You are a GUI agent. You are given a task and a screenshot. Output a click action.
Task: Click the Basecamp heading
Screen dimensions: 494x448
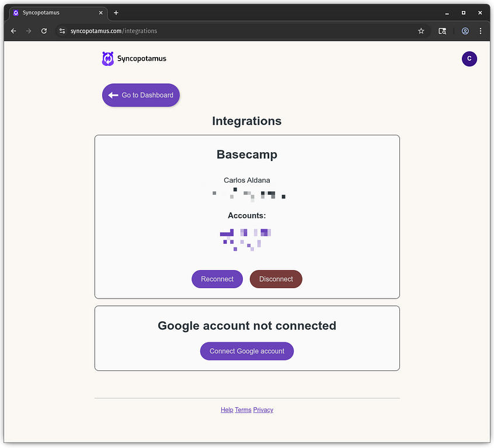pyautogui.click(x=247, y=154)
